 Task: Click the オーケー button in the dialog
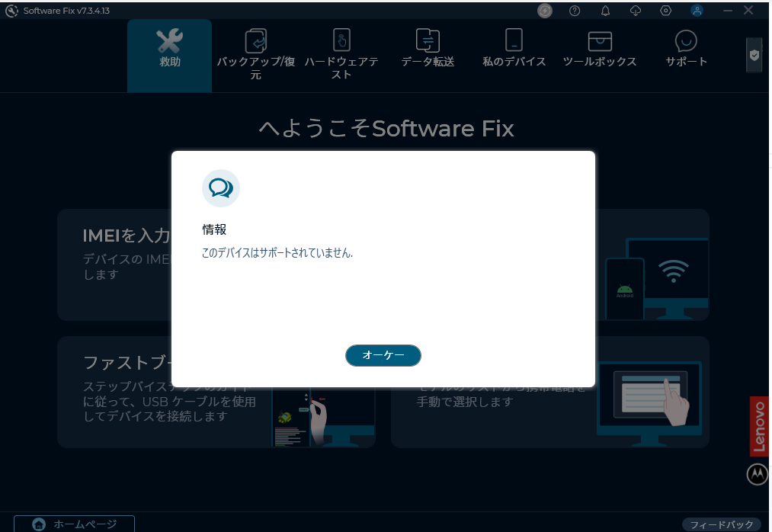click(383, 355)
